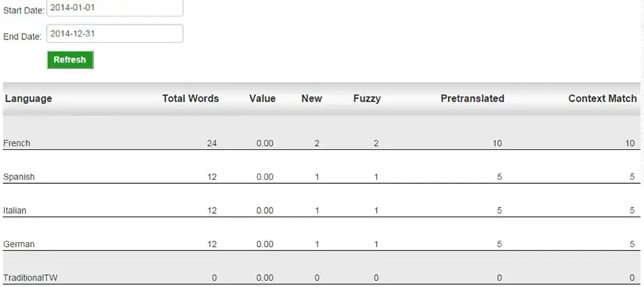Select the Italian language row
The height and width of the screenshot is (287, 644).
[321, 201]
